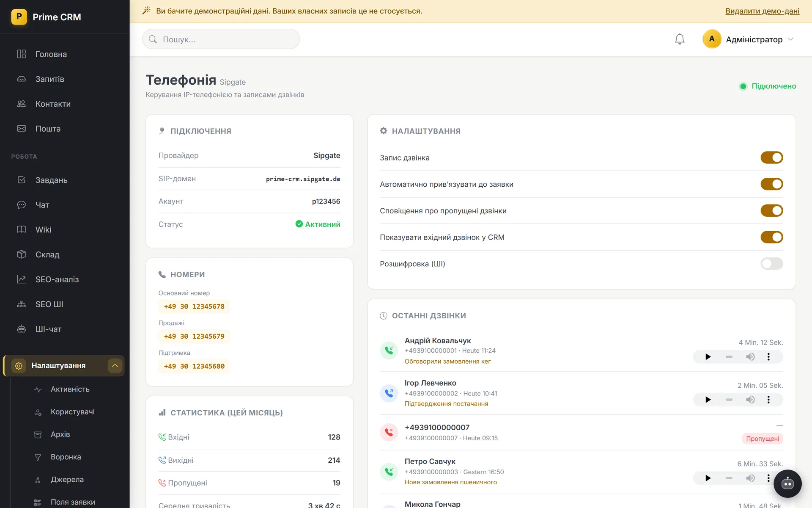This screenshot has width=812, height=508.
Task: Open more options for Андрій Ковальчук call
Action: click(768, 357)
